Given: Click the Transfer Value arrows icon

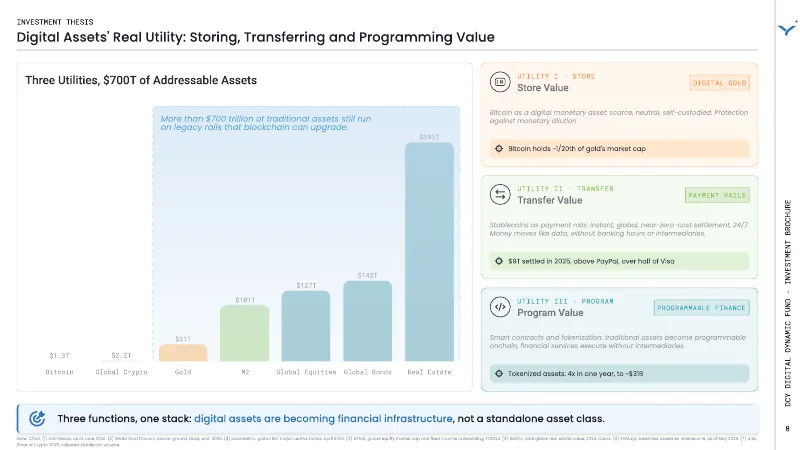Looking at the screenshot, I should tap(500, 194).
